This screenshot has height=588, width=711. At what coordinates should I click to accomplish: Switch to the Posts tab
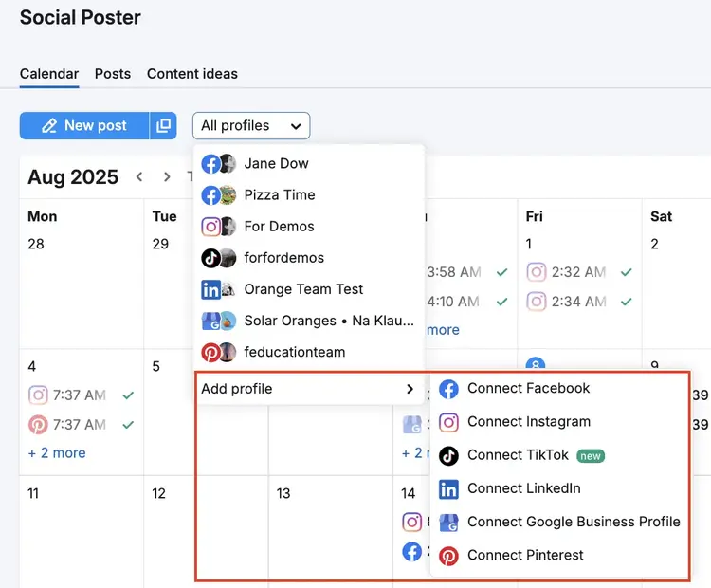(113, 74)
